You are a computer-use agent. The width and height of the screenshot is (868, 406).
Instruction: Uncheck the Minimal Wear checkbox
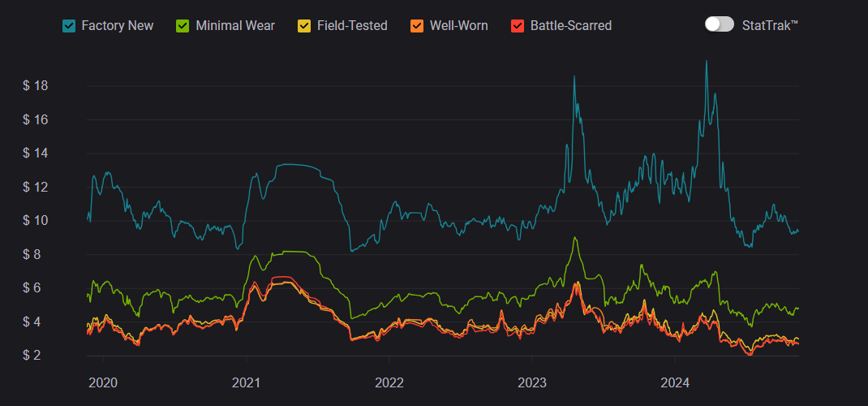point(183,26)
